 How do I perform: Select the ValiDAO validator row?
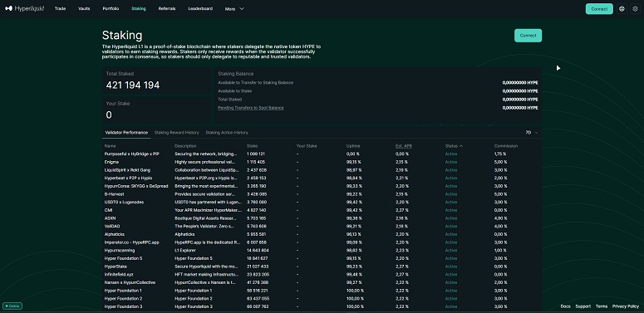pyautogui.click(x=322, y=227)
